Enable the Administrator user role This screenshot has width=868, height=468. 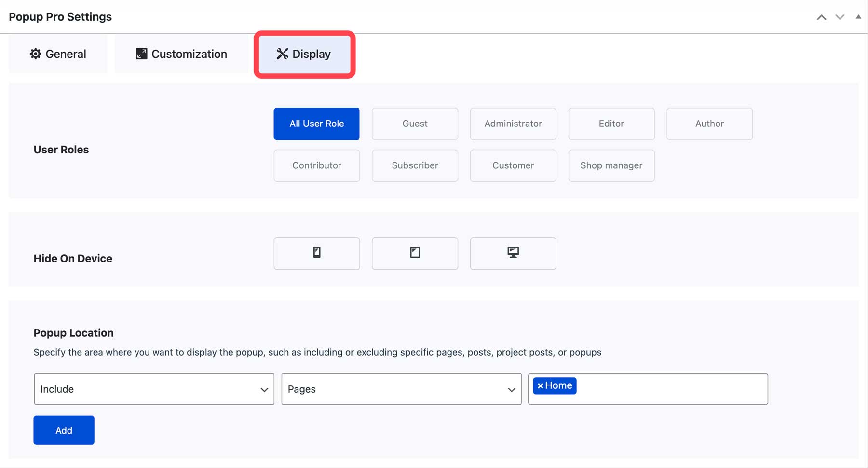click(513, 124)
